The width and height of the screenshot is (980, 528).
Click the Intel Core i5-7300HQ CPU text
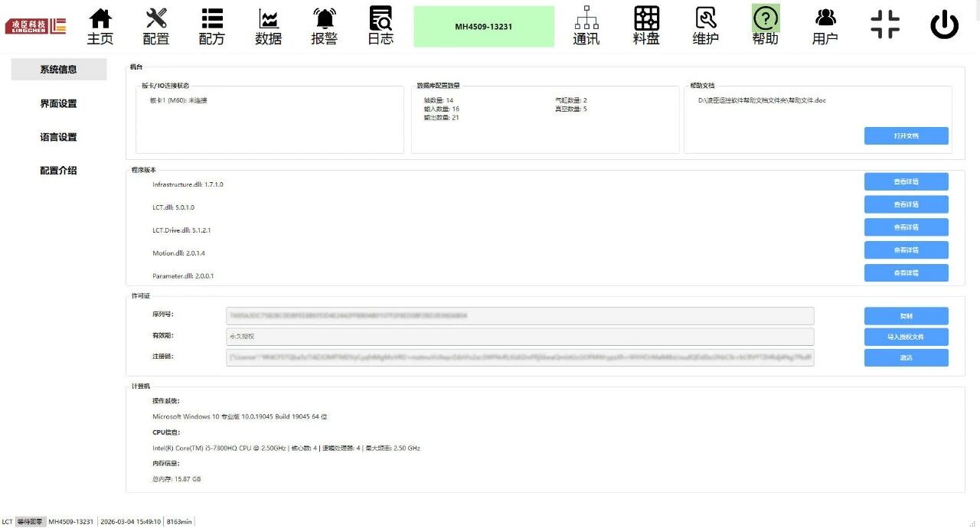point(286,448)
